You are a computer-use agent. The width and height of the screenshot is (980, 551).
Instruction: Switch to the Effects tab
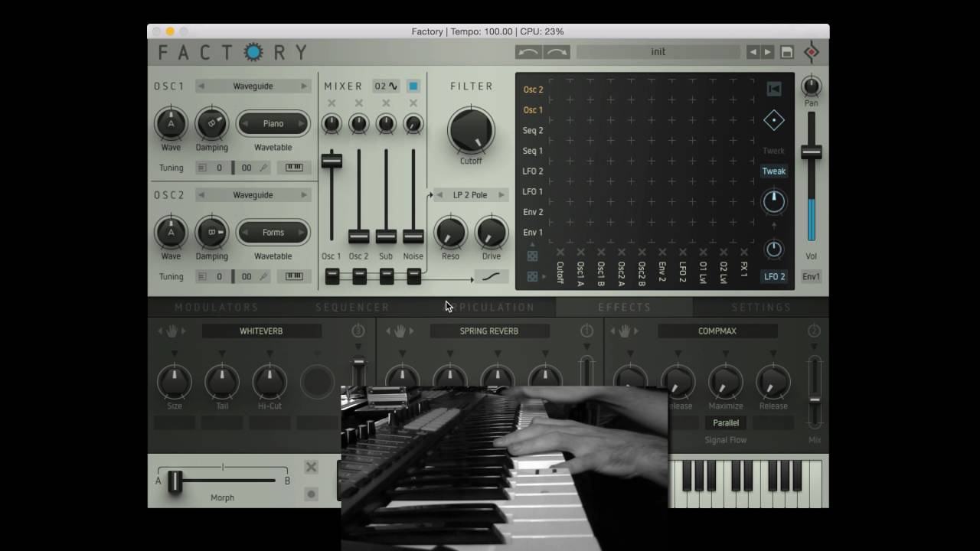[625, 307]
